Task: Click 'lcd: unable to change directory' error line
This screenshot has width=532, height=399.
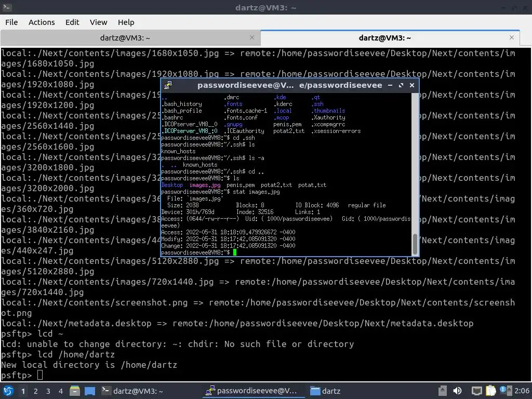Action: pos(178,344)
